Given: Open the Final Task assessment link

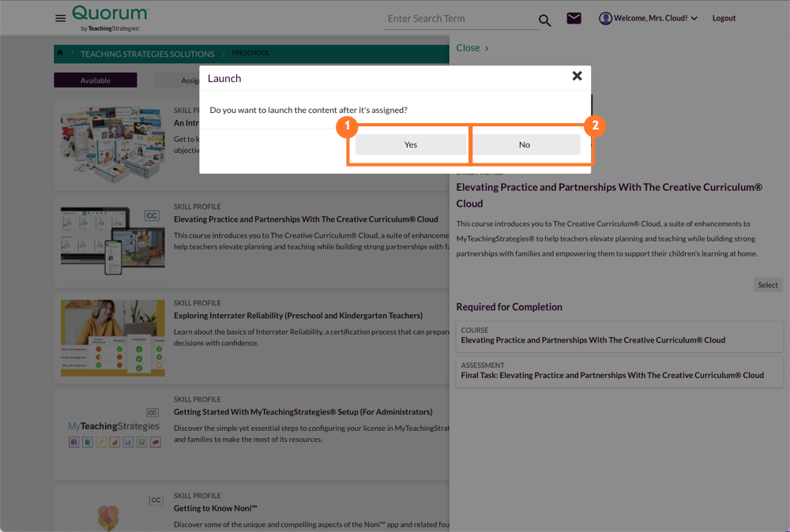Looking at the screenshot, I should point(619,373).
